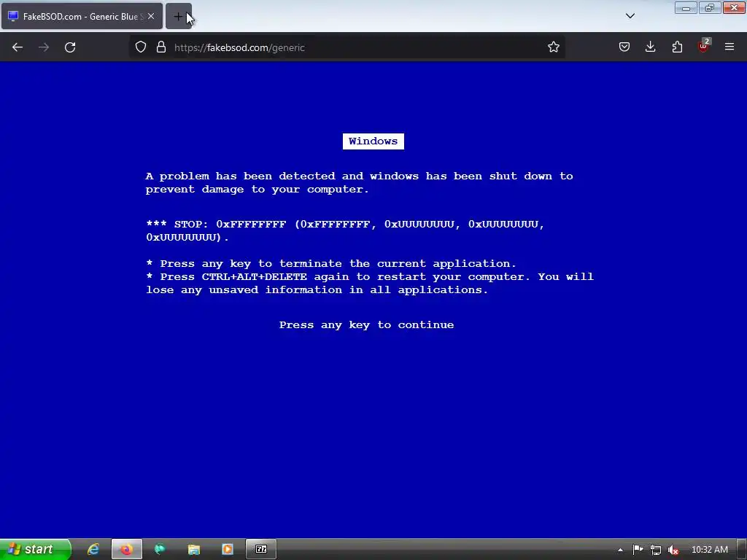The height and width of the screenshot is (560, 747).
Task: Launch Internet Explorer from taskbar
Action: (x=93, y=549)
